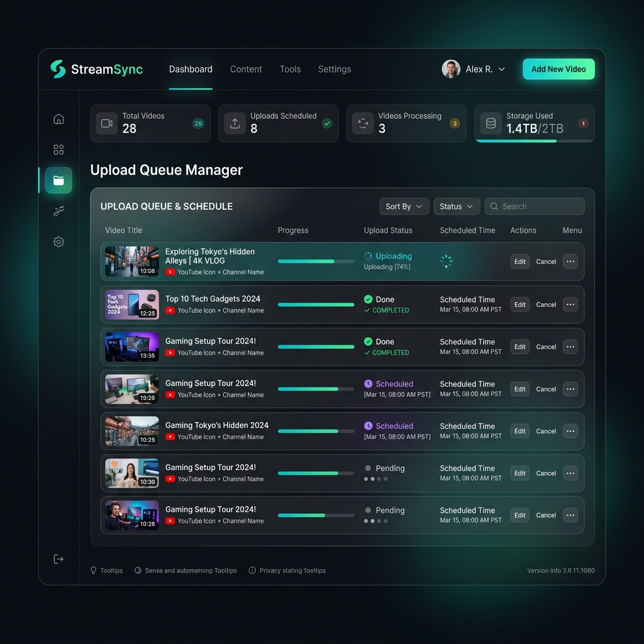Screen dimensions: 644x644
Task: Click progress bar of Top 10 Tech Gadgets
Action: click(x=316, y=304)
